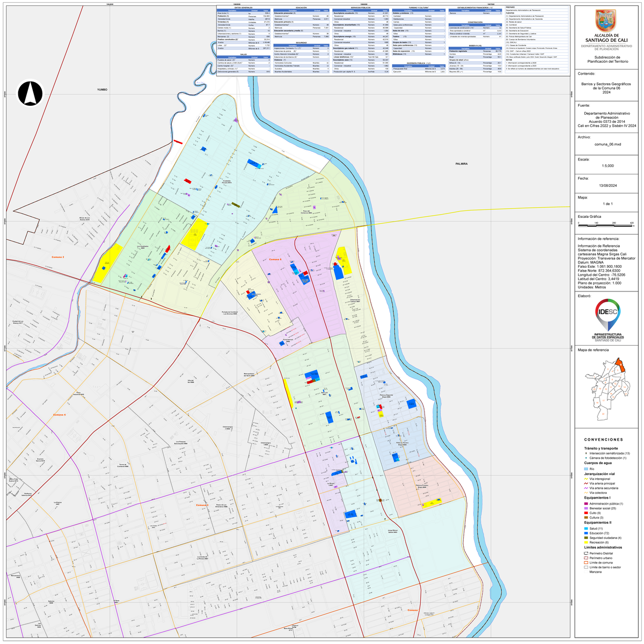Click the Educación statistics table header
This screenshot has width=644, height=644.
301,8
